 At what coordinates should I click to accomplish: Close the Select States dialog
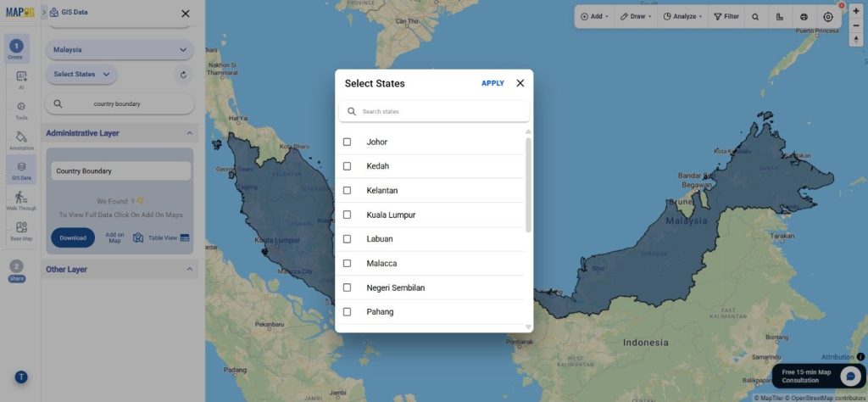click(520, 83)
